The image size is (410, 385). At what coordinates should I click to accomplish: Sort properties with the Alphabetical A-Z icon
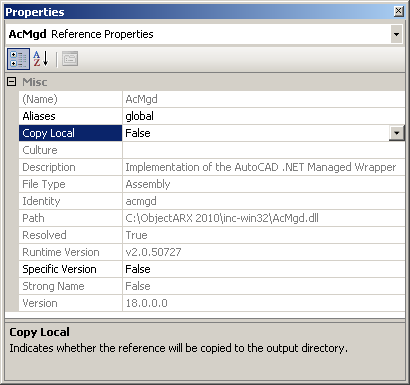pyautogui.click(x=41, y=59)
